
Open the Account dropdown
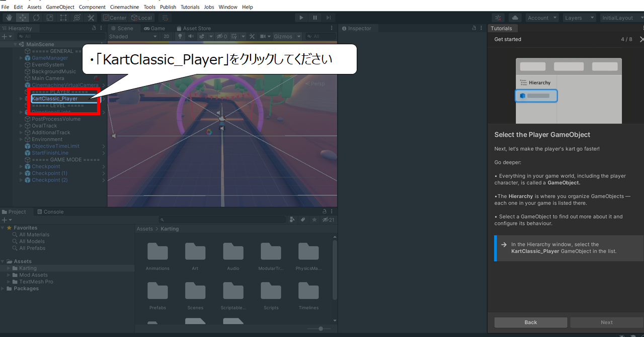pyautogui.click(x=541, y=18)
